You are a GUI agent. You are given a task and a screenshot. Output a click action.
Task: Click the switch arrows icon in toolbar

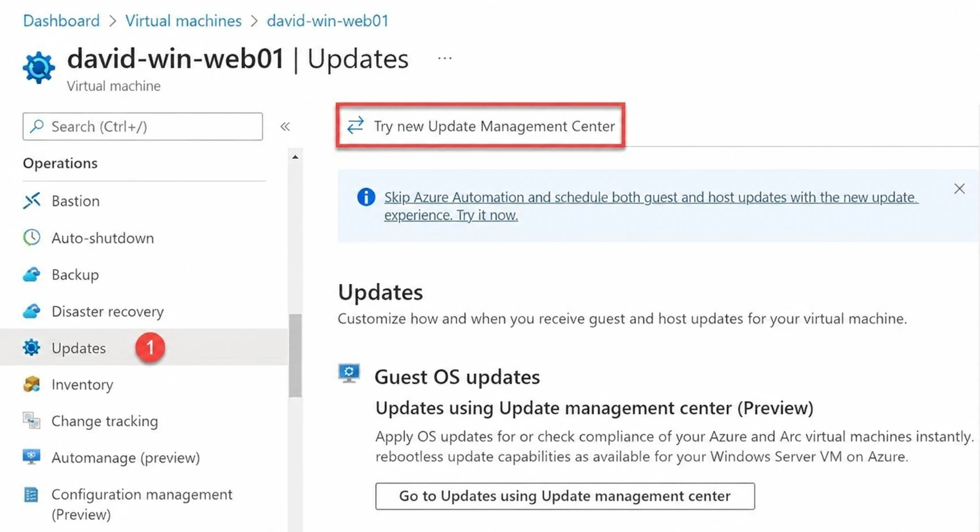click(356, 125)
